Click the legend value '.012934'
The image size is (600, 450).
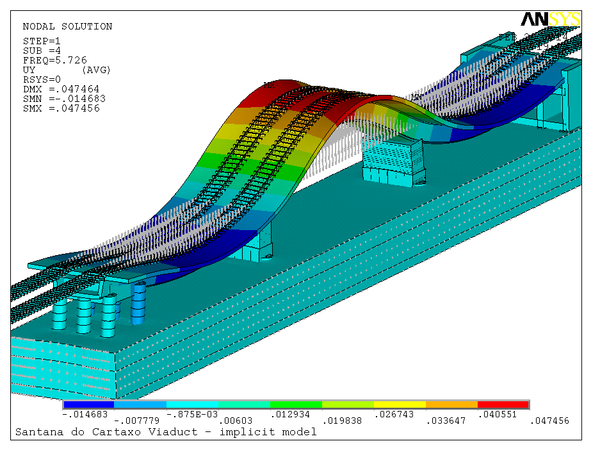[x=290, y=414]
